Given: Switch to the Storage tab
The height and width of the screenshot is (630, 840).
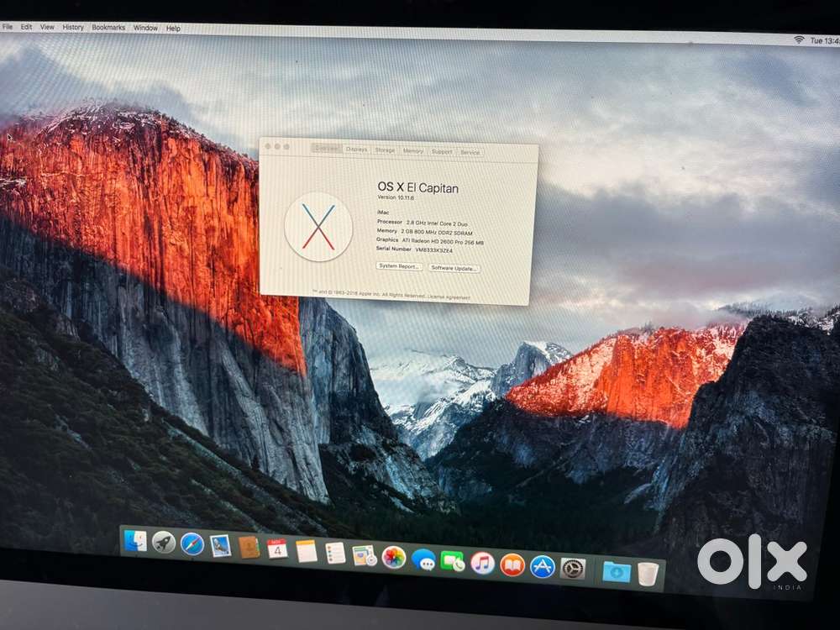Looking at the screenshot, I should (x=385, y=151).
